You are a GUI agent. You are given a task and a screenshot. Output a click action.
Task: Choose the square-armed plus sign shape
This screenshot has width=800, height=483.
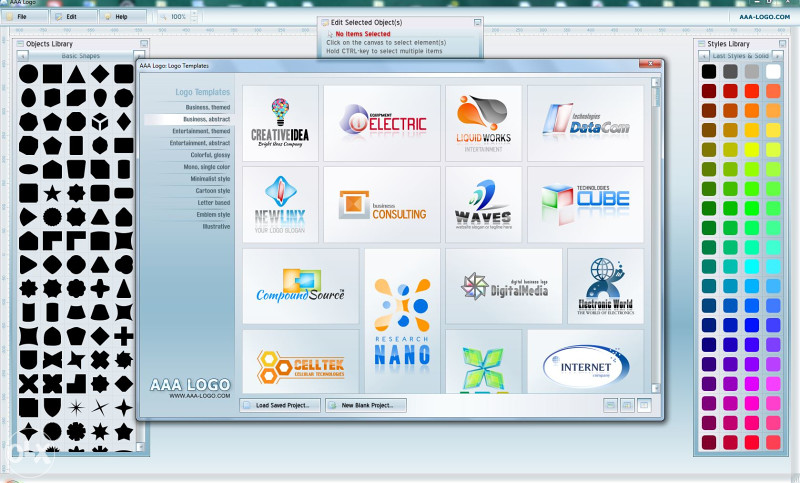tap(123, 336)
